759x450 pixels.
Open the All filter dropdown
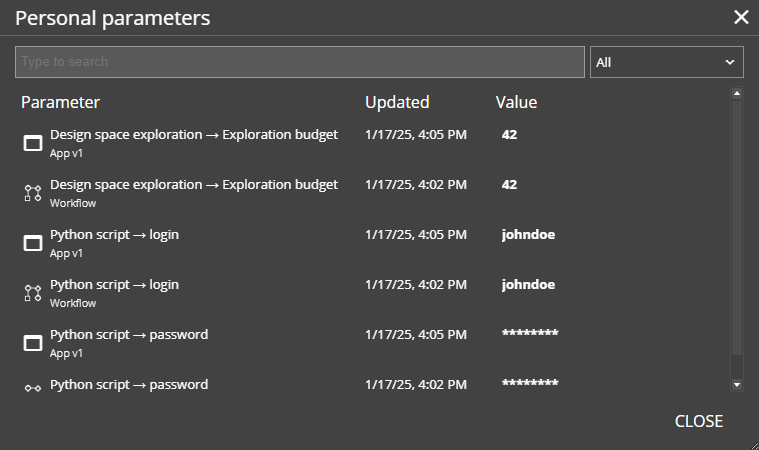click(x=666, y=62)
